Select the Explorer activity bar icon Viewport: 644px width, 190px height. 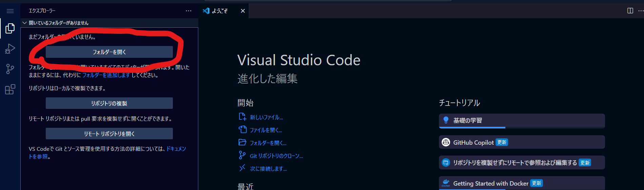10,28
